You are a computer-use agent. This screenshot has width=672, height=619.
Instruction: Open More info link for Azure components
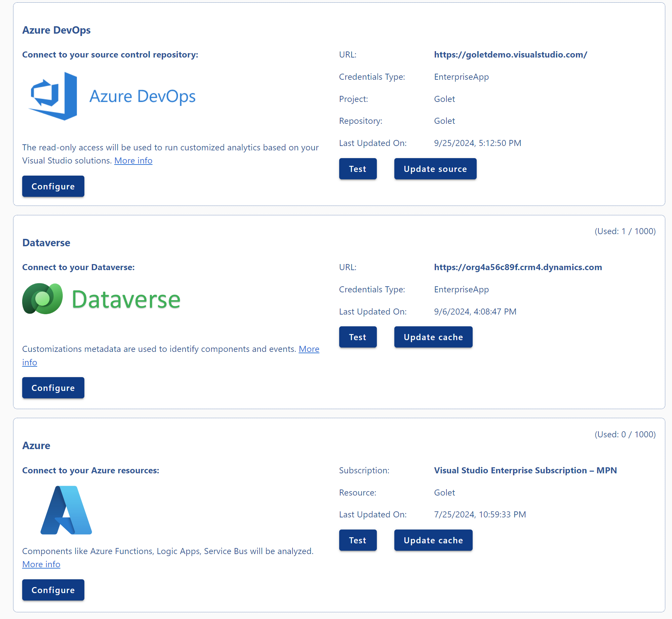41,565
